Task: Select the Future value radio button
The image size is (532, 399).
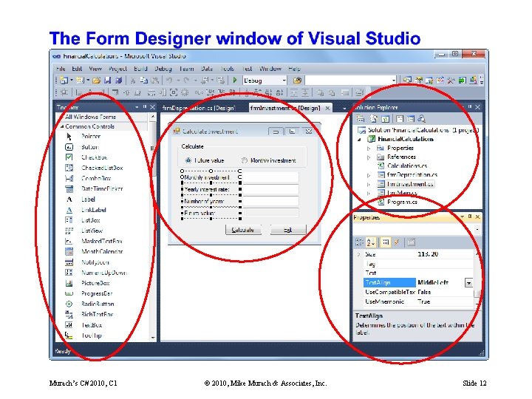Action: tap(188, 160)
